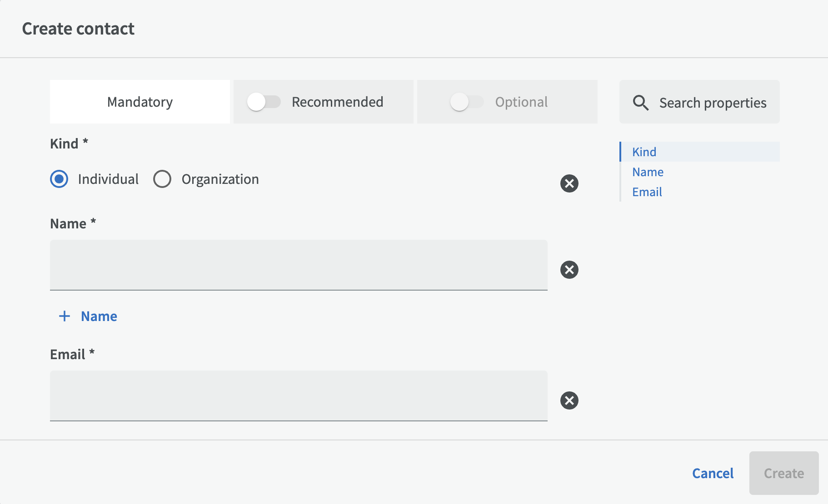Navigate to Email in the properties sidebar

pyautogui.click(x=647, y=192)
